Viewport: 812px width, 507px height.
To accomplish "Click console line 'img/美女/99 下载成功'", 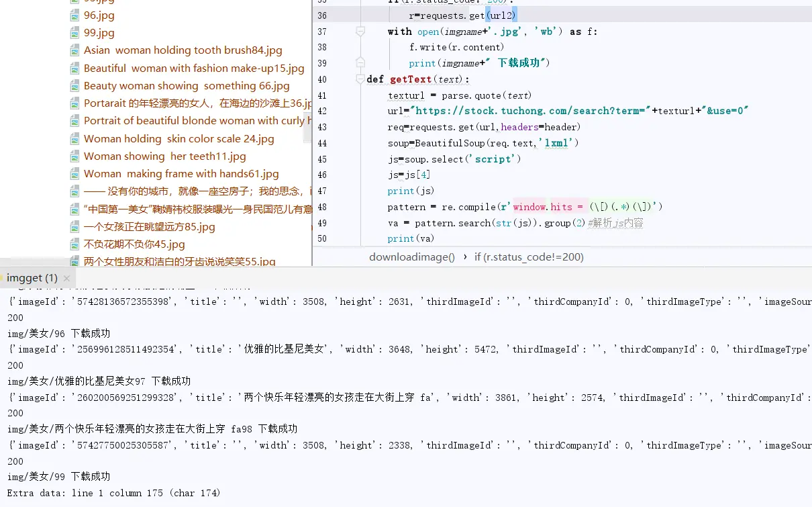I will pos(59,476).
